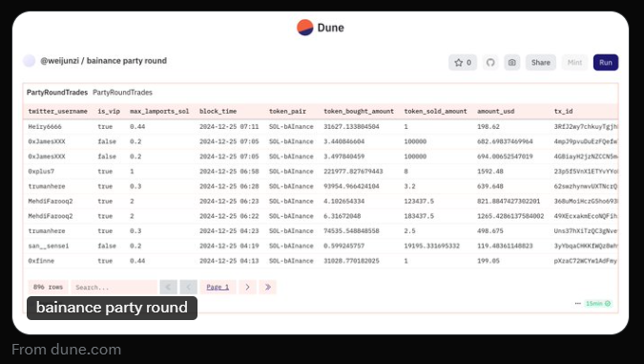Focus the Search... input field
Viewport: 644px width, 364px height.
[114, 287]
